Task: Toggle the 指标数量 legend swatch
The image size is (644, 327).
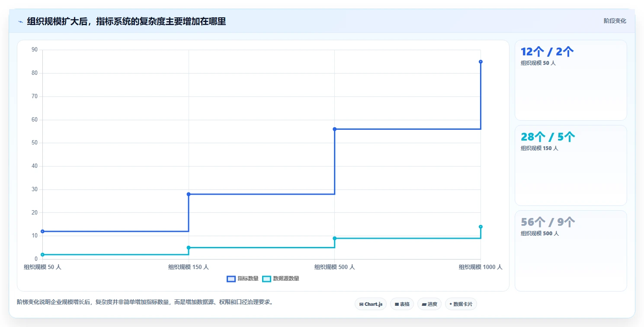Action: tap(231, 279)
